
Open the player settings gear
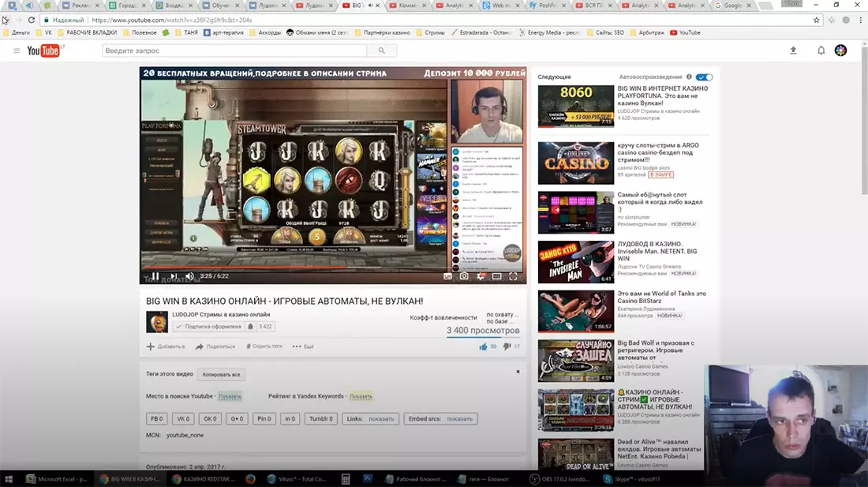(x=480, y=276)
